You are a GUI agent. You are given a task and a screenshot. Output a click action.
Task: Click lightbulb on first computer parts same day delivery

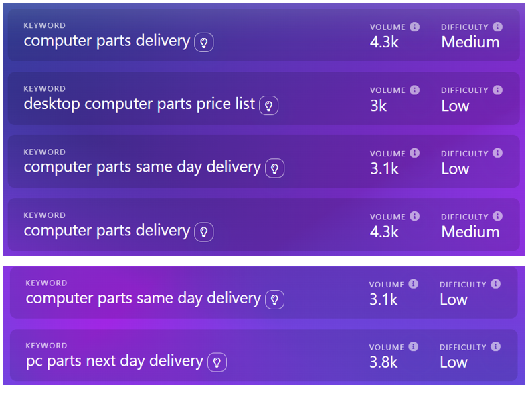[x=274, y=168]
